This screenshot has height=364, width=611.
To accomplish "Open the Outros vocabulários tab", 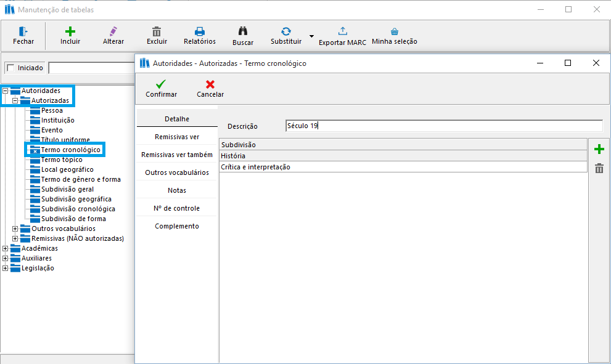I will [x=177, y=172].
